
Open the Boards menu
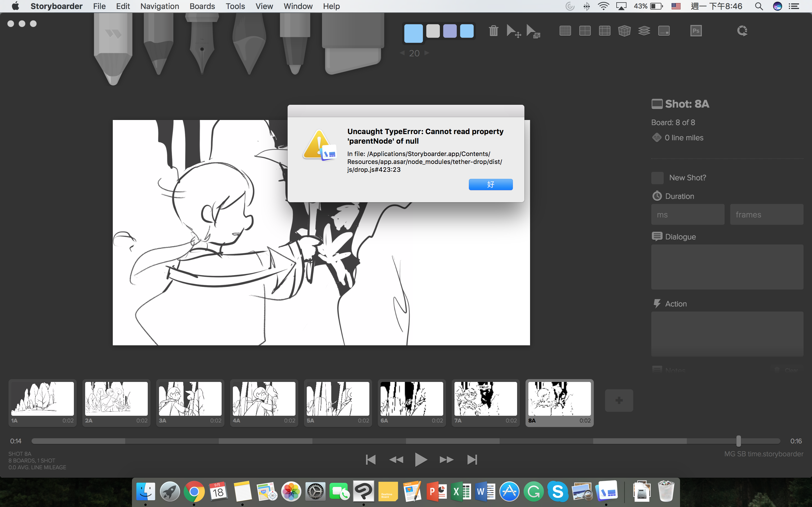[x=202, y=6]
